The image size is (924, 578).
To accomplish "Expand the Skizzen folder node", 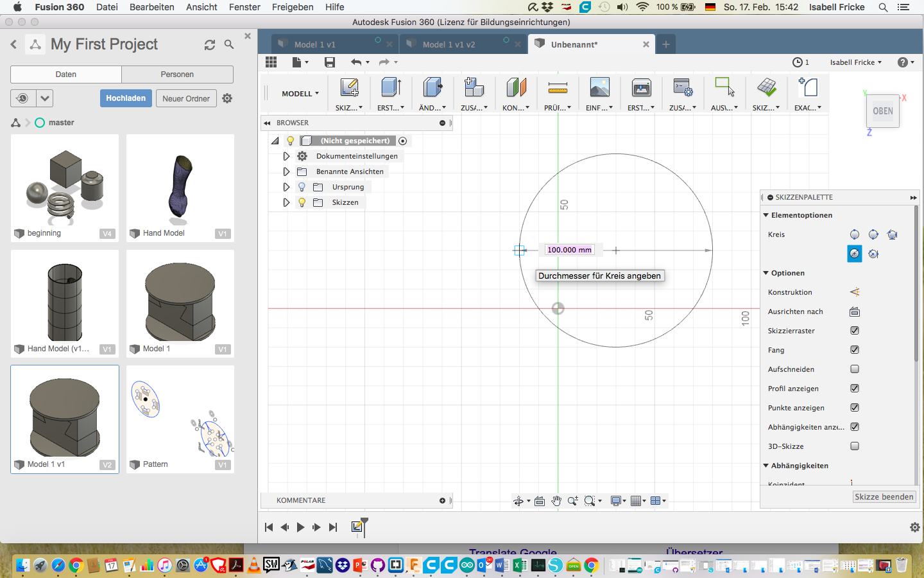I will pyautogui.click(x=286, y=202).
